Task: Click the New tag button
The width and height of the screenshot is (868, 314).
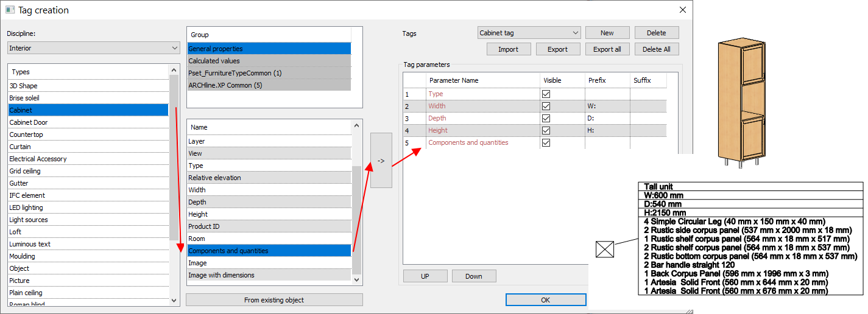Action: coord(607,33)
